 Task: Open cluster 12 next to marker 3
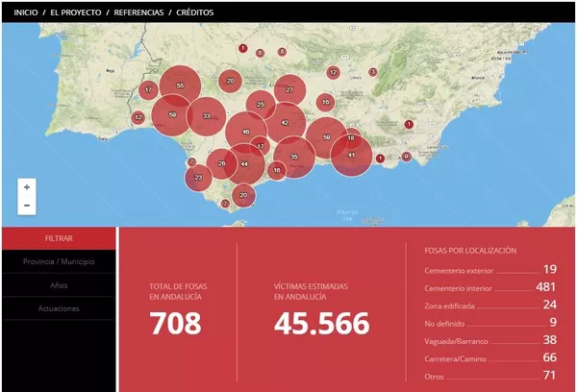[x=333, y=72]
